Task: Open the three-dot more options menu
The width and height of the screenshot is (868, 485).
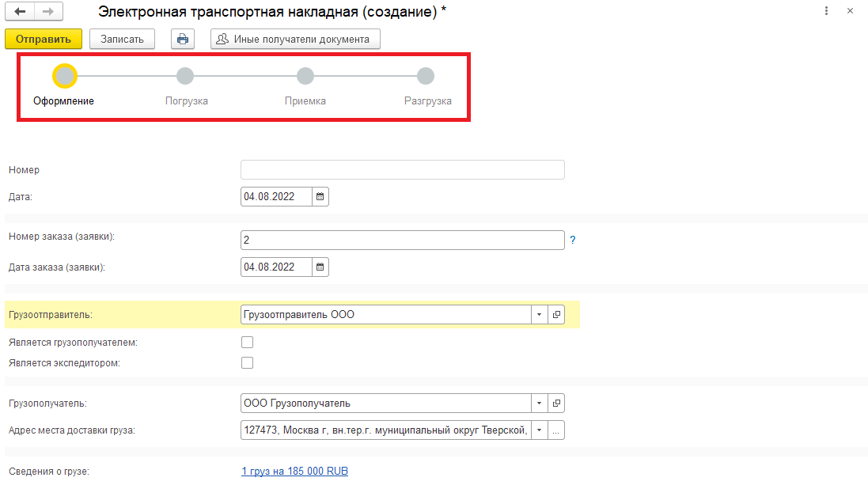Action: (826, 12)
